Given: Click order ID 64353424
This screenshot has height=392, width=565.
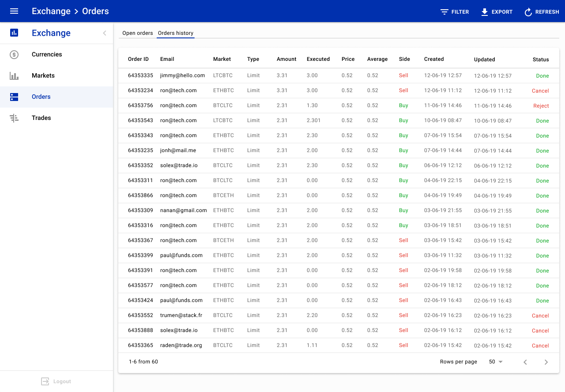Looking at the screenshot, I should tap(140, 300).
